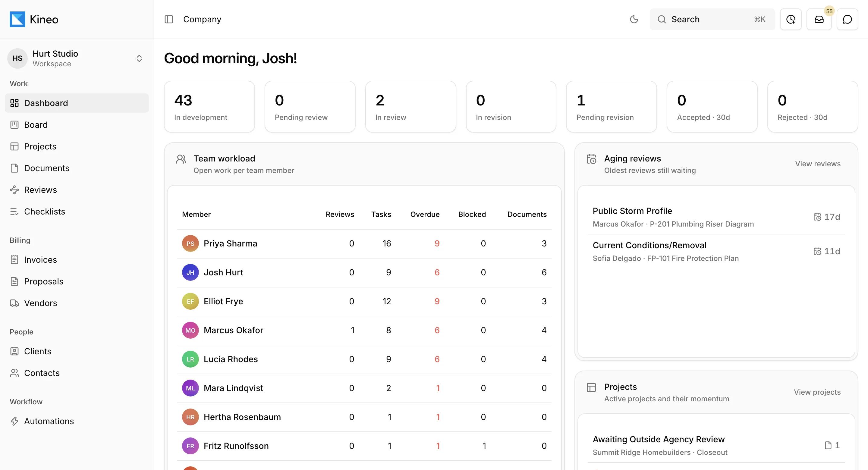Toggle the sidebar panel icon
The height and width of the screenshot is (470, 868).
(x=168, y=19)
